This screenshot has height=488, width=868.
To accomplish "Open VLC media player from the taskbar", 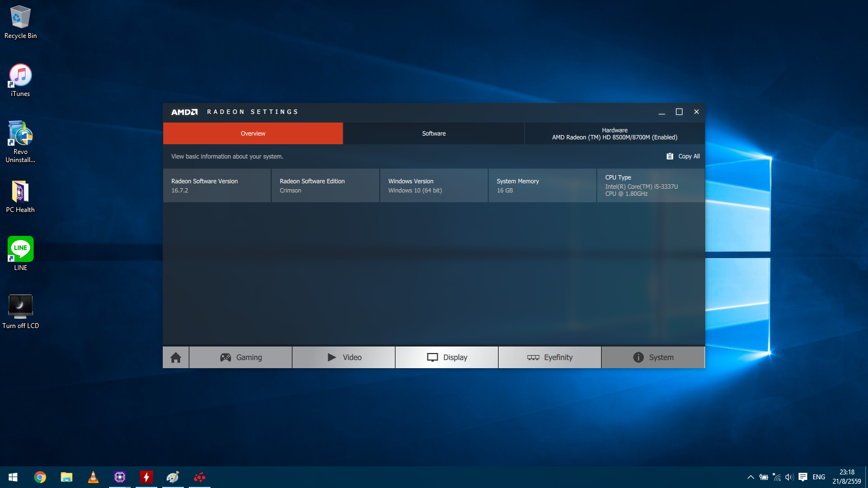I will [93, 477].
